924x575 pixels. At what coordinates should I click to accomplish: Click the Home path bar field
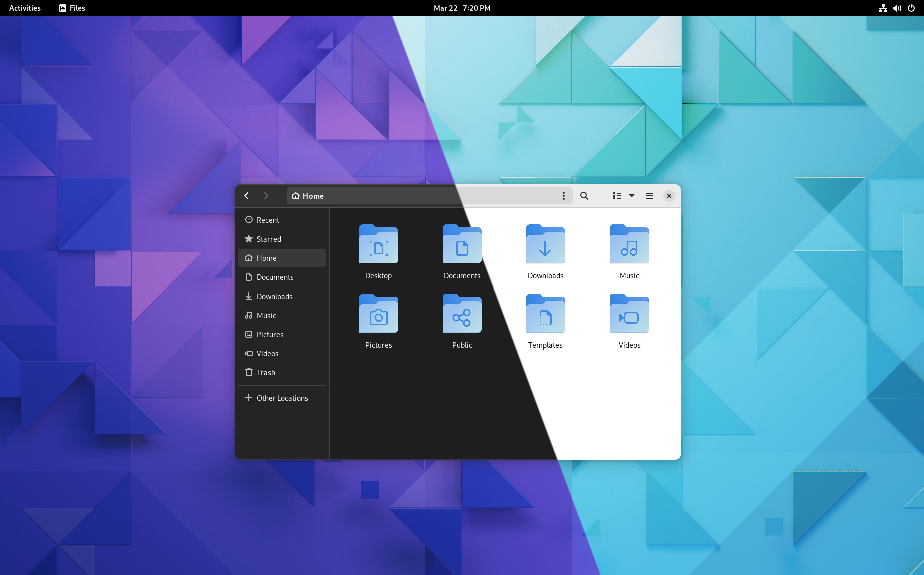(421, 196)
